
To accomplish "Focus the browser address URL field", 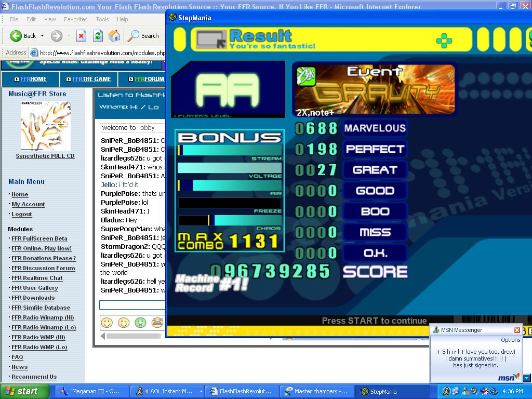I will coord(102,52).
